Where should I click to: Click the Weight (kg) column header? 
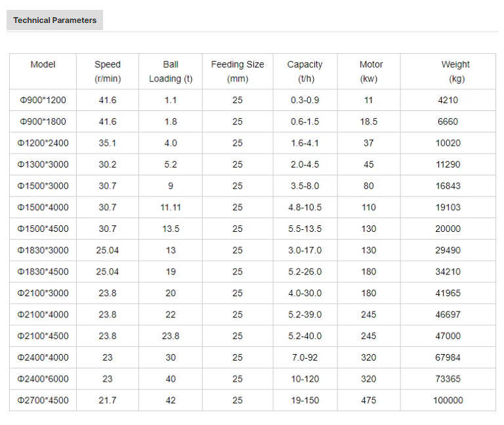[455, 72]
